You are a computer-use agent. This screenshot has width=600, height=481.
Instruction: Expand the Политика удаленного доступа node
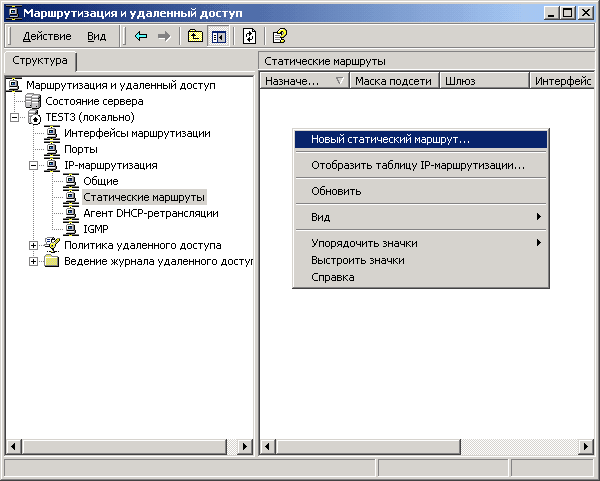point(34,245)
